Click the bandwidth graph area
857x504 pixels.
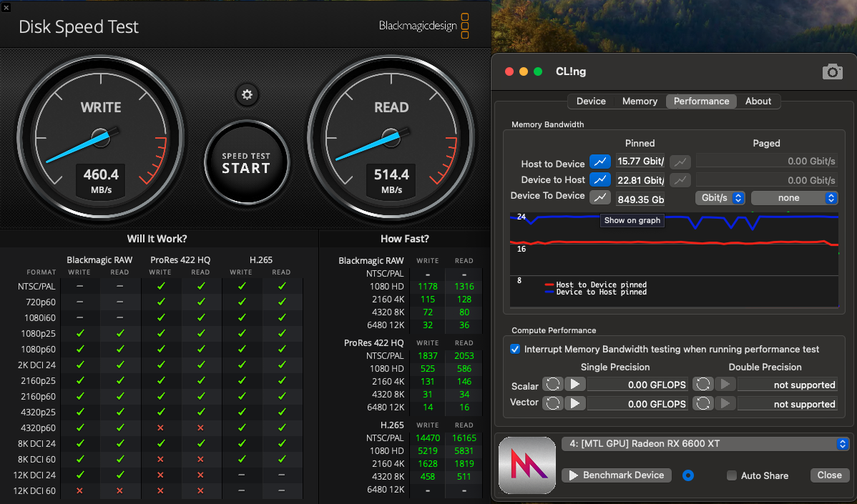click(674, 260)
